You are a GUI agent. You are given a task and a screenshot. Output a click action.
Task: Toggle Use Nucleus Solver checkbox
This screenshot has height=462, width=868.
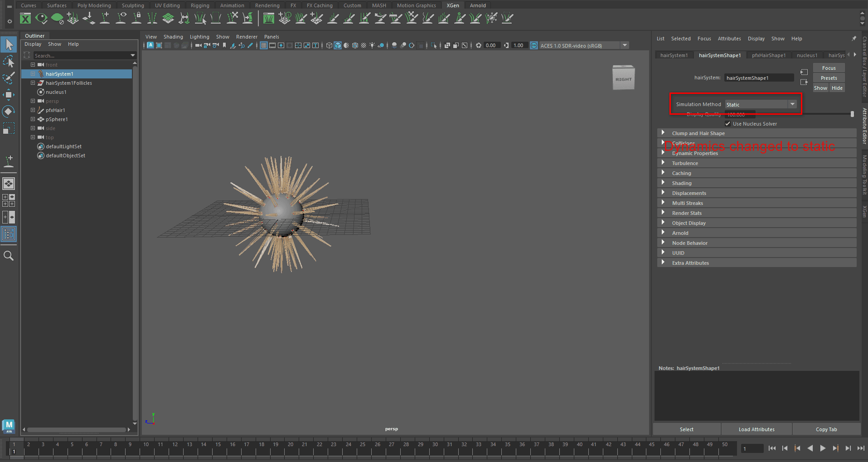pyautogui.click(x=728, y=124)
